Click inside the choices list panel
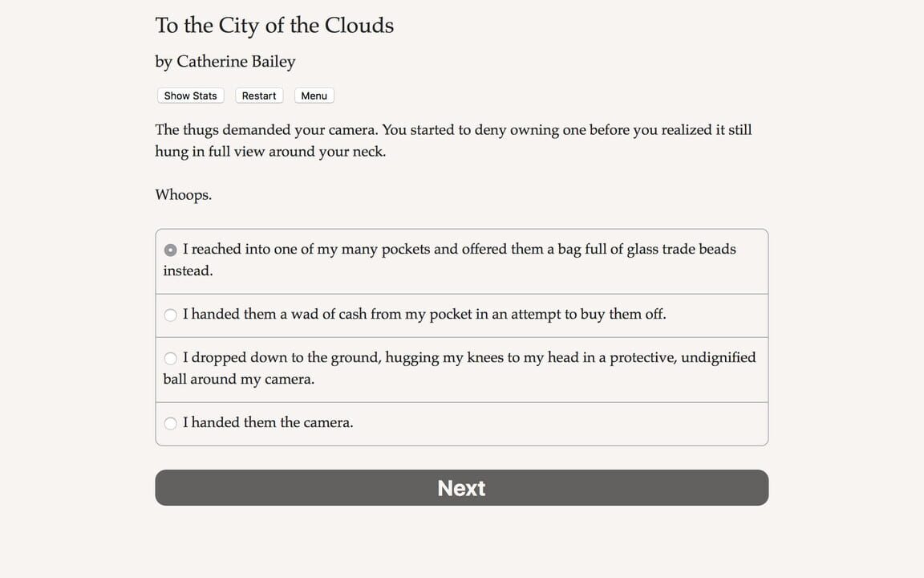This screenshot has width=924, height=578. pos(461,337)
